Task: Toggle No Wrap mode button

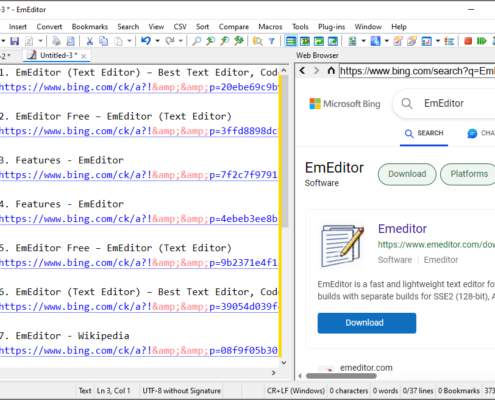Action: (291, 41)
